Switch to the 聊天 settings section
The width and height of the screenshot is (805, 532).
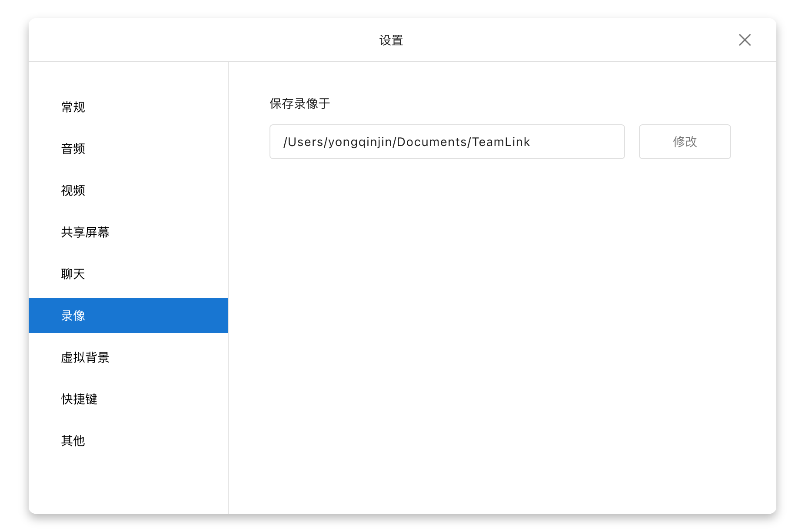pos(73,274)
